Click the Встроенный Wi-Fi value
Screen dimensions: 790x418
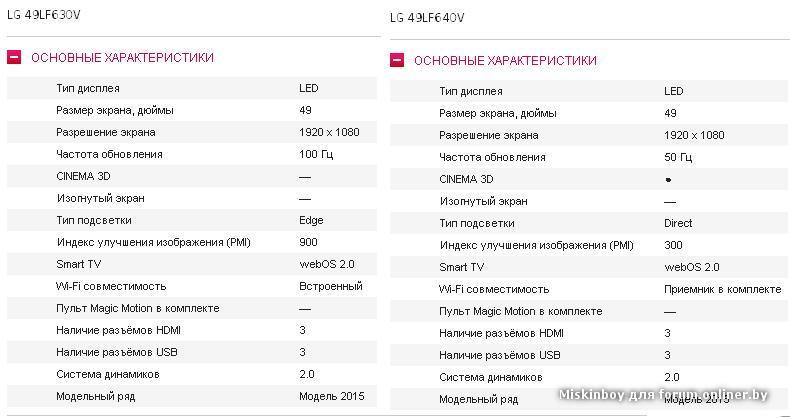click(330, 286)
